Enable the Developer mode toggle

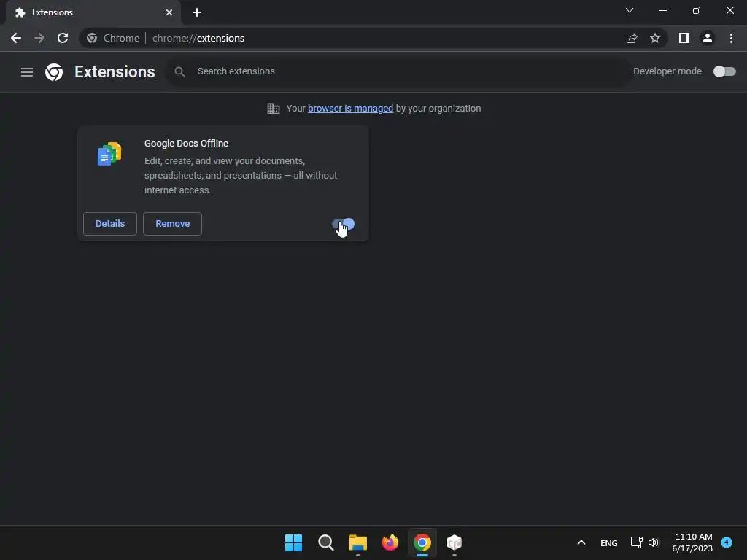[x=724, y=71]
